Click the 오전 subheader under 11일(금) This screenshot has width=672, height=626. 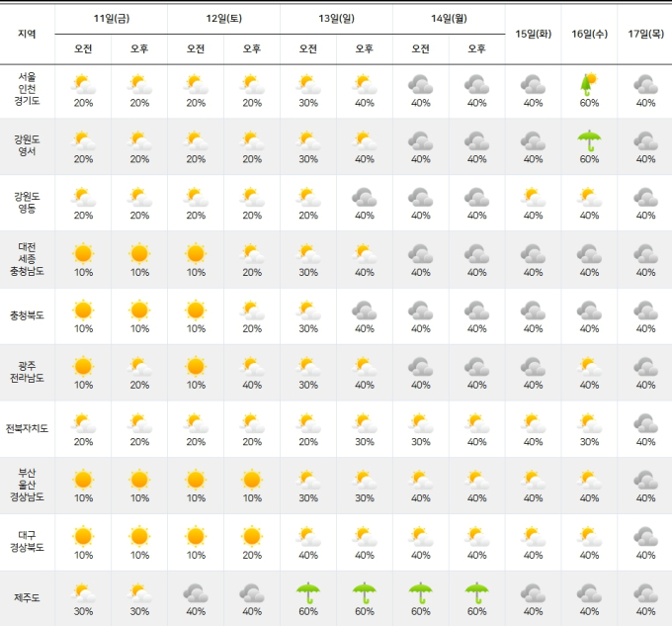(83, 48)
